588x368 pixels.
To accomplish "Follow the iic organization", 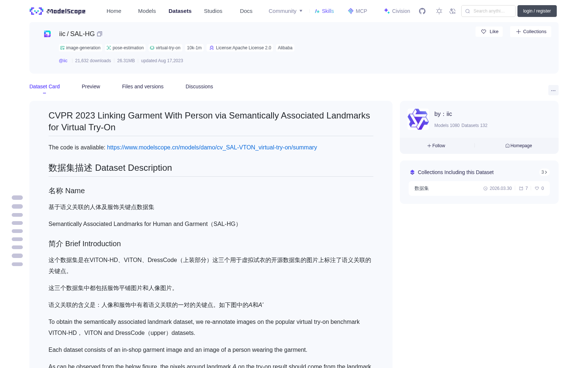I will (x=436, y=146).
